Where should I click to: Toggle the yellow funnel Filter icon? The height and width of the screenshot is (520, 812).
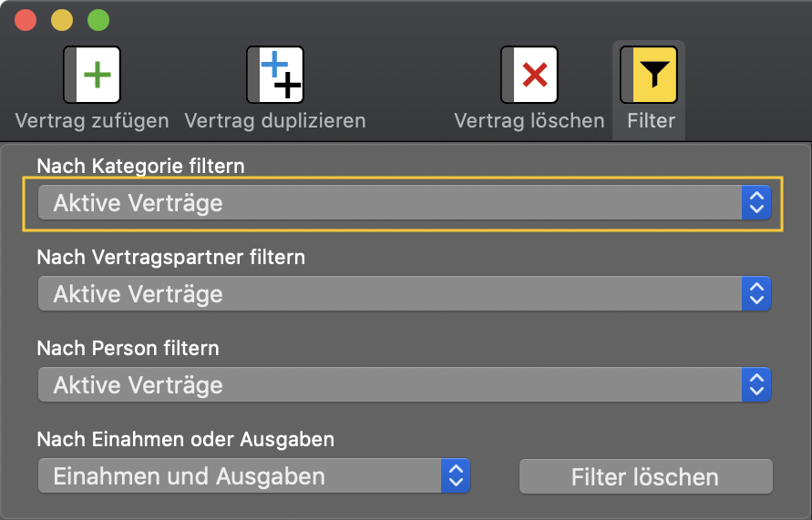(649, 75)
